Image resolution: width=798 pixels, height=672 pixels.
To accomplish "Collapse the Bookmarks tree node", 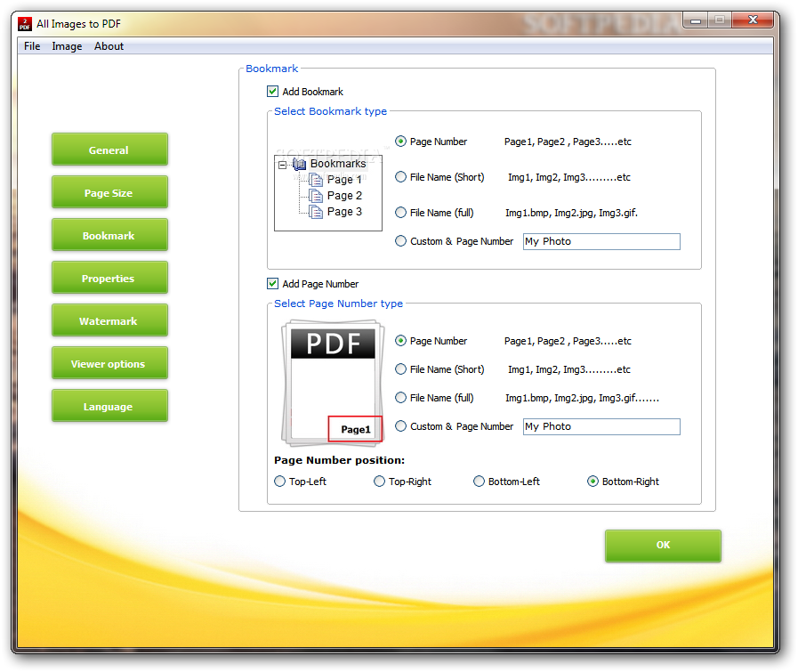I will point(282,165).
